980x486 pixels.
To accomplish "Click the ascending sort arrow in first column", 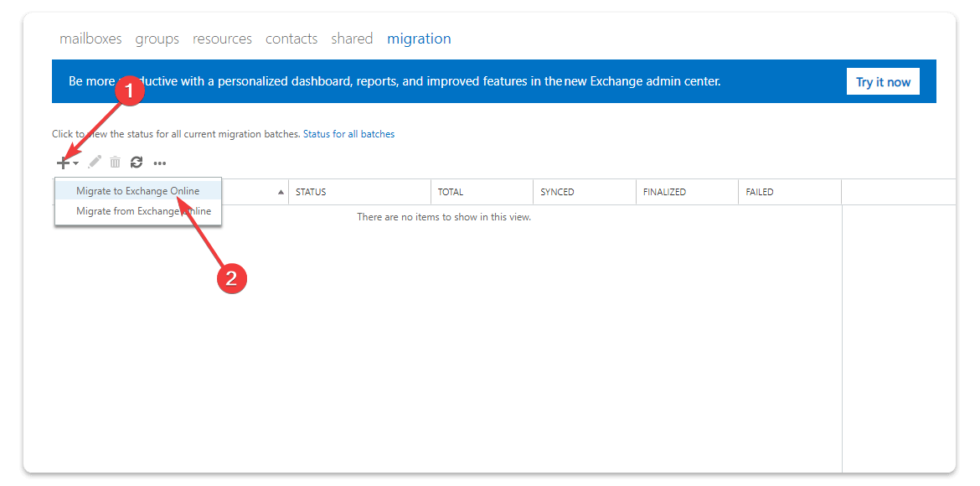I will (x=281, y=192).
